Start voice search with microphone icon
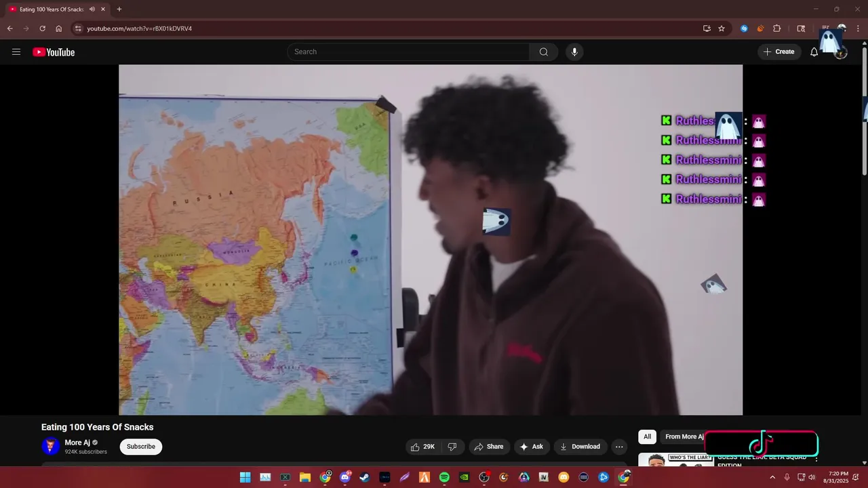868x488 pixels. [574, 52]
